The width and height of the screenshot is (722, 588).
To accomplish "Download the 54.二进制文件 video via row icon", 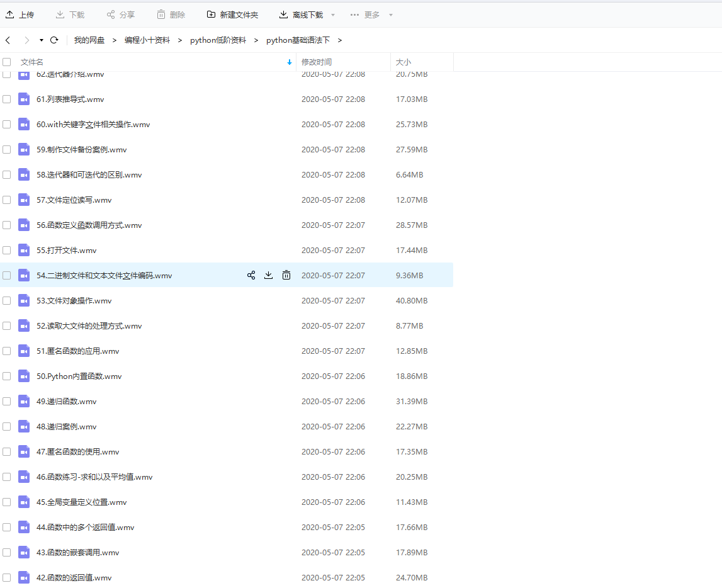I will click(x=268, y=275).
